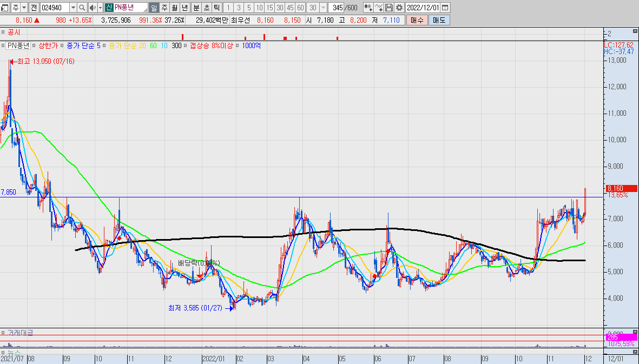The height and width of the screenshot is (364, 639).
Task: Click the 매도 sell button
Action: (439, 20)
